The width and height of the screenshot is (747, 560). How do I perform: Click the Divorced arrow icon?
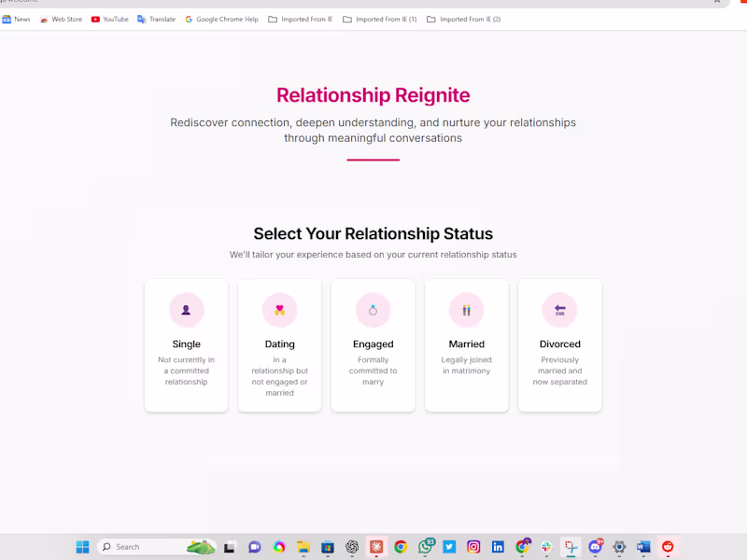click(x=559, y=310)
